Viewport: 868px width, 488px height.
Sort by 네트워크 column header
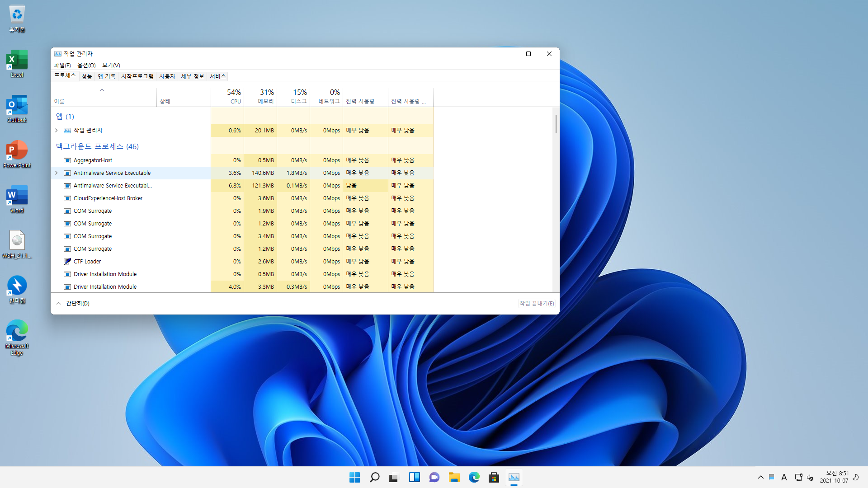(326, 97)
